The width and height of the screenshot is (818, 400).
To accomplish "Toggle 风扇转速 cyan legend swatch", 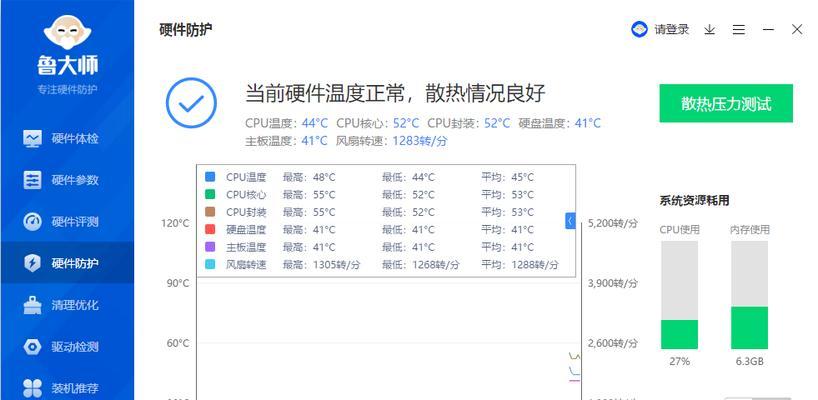I will 210,264.
